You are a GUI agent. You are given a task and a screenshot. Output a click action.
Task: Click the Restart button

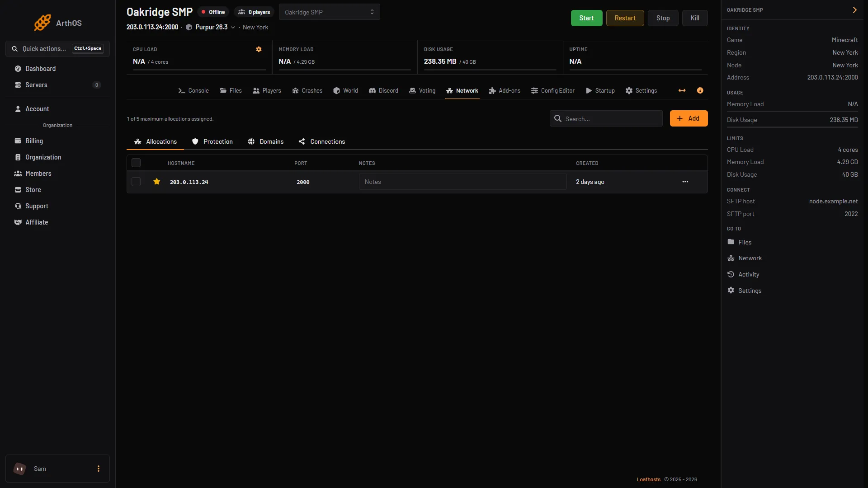click(x=625, y=18)
